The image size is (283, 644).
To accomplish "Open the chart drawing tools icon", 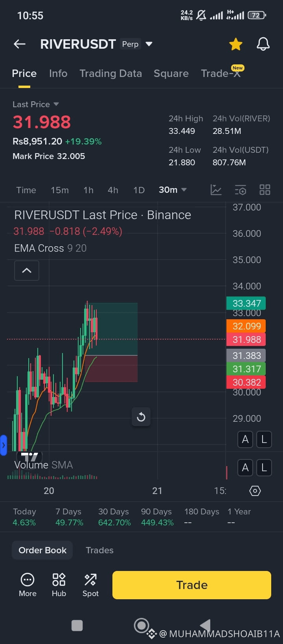I will coord(216,190).
